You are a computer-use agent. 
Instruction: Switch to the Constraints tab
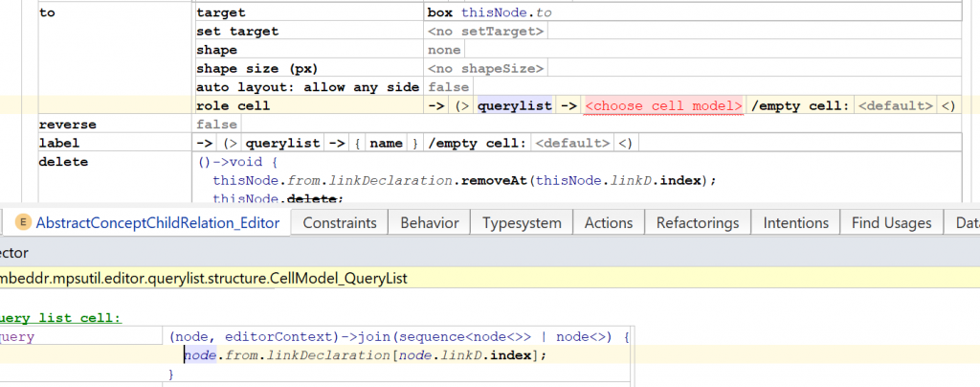point(340,222)
